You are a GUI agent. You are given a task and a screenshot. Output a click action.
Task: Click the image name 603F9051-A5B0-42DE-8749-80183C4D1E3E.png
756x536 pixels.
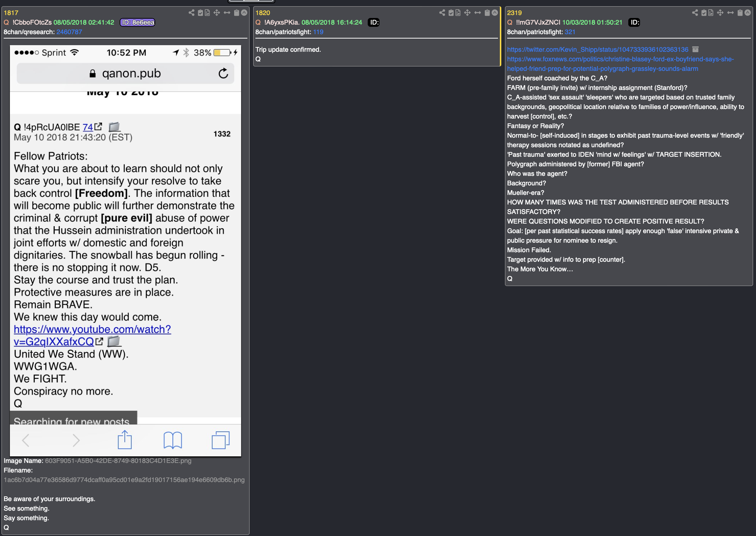coord(118,461)
